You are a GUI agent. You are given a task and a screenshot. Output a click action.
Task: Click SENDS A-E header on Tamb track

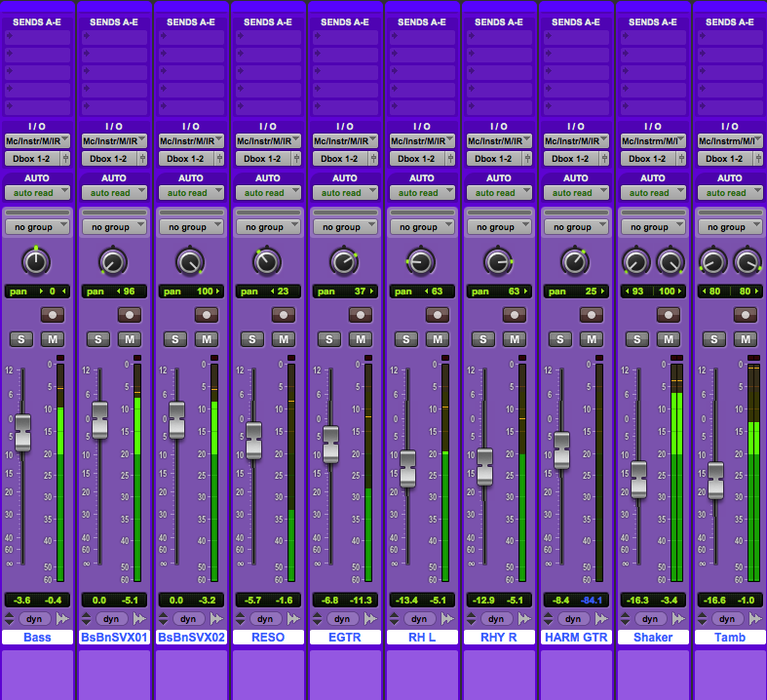pyautogui.click(x=730, y=22)
